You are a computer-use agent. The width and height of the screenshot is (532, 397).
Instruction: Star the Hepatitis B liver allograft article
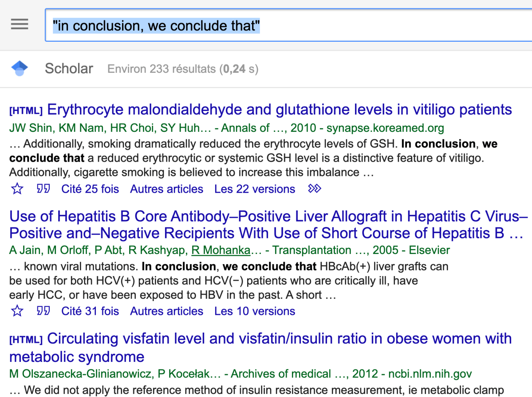pyautogui.click(x=17, y=311)
